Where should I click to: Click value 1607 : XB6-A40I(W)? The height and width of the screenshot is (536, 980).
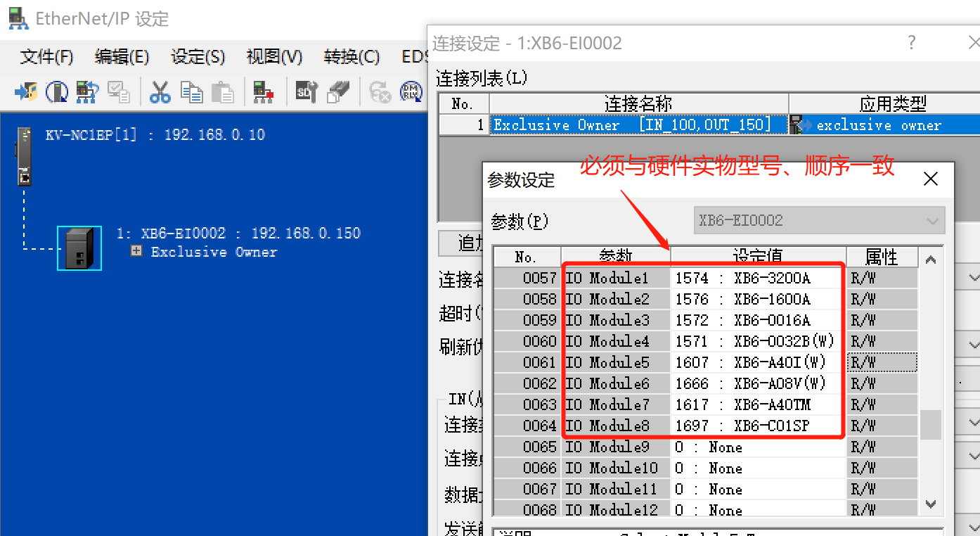coord(759,362)
